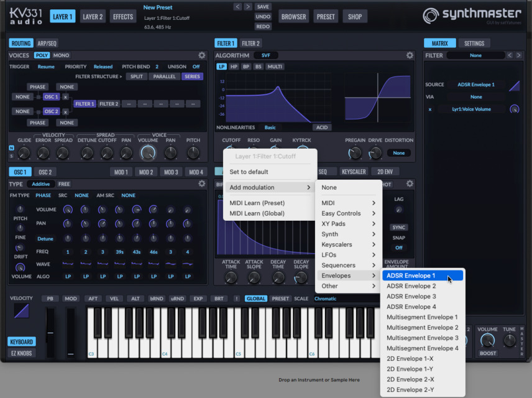The image size is (532, 398).
Task: Open Filter Algorithm settings gear
Action: point(410,55)
